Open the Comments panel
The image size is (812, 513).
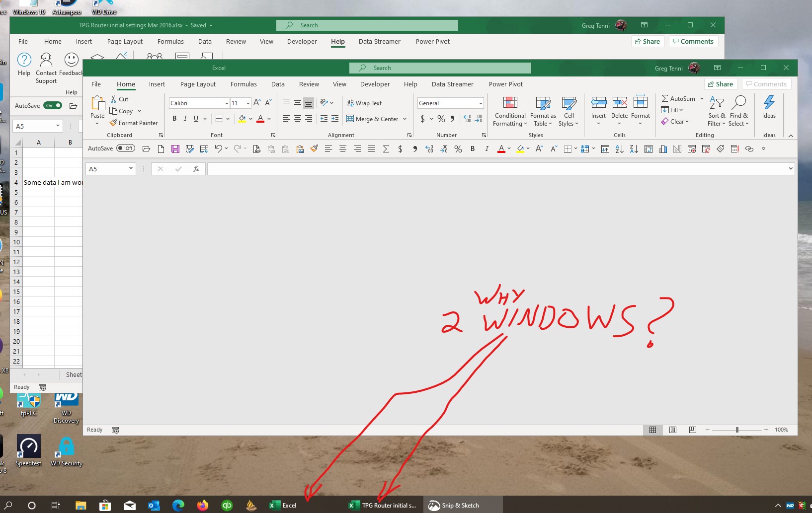pyautogui.click(x=766, y=83)
